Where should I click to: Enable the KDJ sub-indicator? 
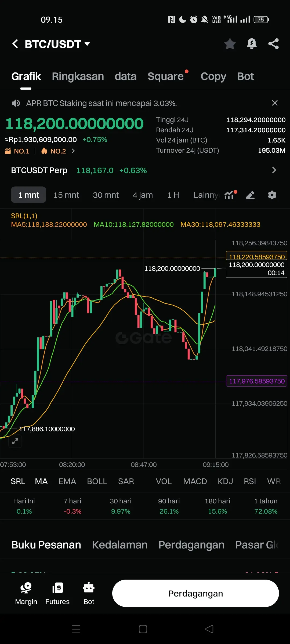tap(225, 481)
